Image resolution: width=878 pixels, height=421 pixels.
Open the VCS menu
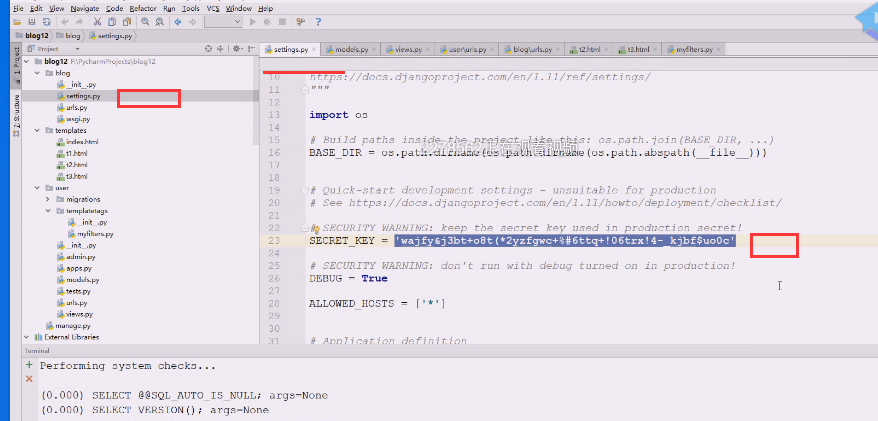[213, 8]
